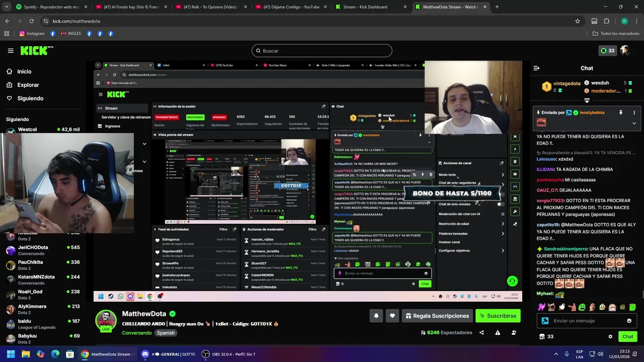Reload the page
Viewport: 644px width, 362px height.
[x=31, y=21]
